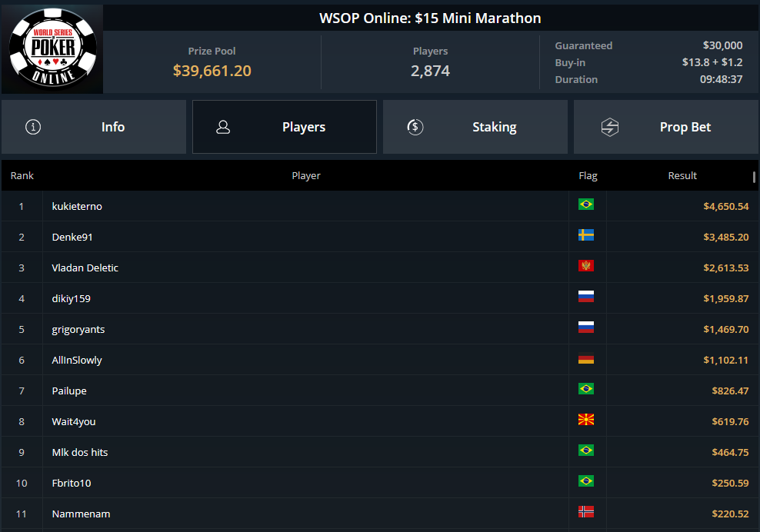Click Brazil flag for Mlk dos hits
This screenshot has height=532, width=760.
[x=586, y=450]
